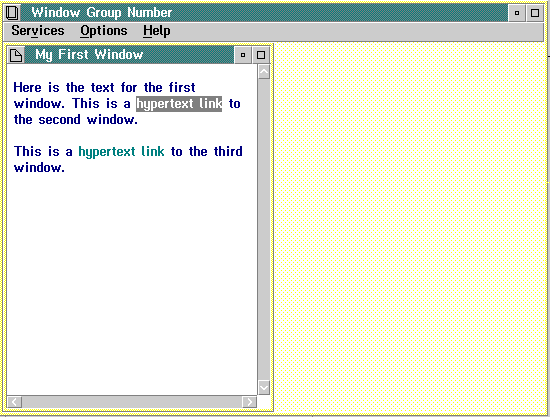
Task: Follow the green hypertext link to third window
Action: [121, 152]
